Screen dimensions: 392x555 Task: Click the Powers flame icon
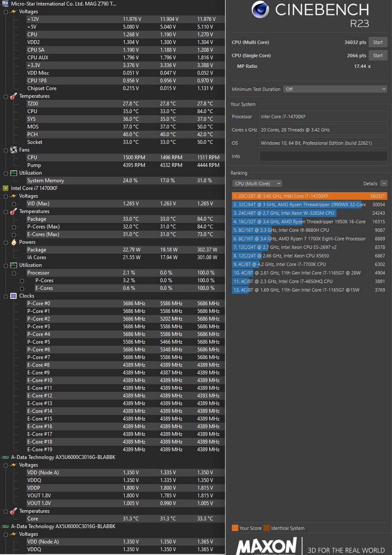[13, 242]
